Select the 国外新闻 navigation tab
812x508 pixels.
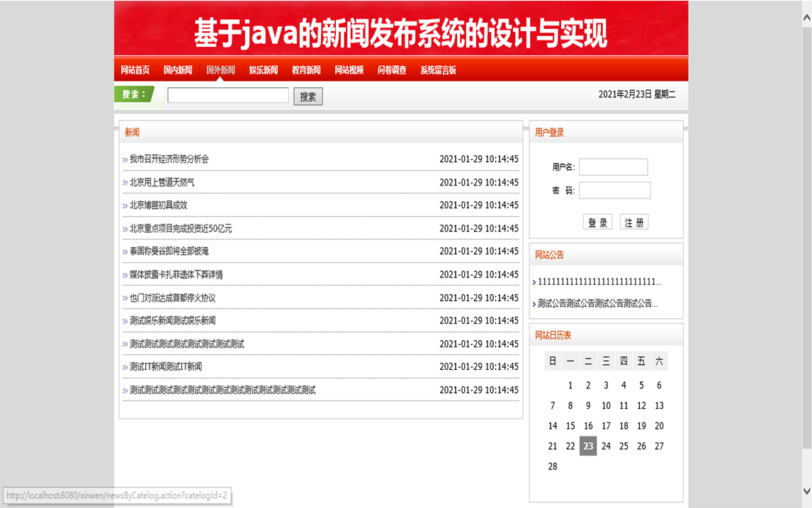(220, 70)
